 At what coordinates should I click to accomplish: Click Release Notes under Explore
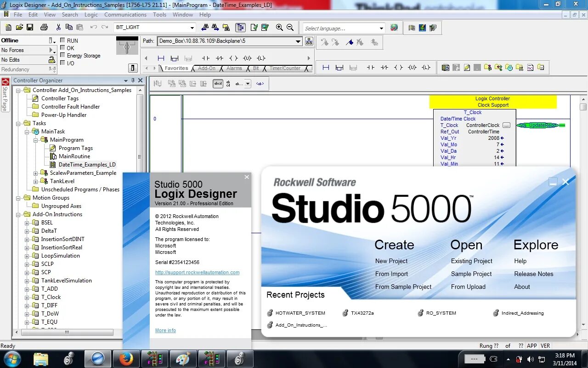pyautogui.click(x=534, y=274)
